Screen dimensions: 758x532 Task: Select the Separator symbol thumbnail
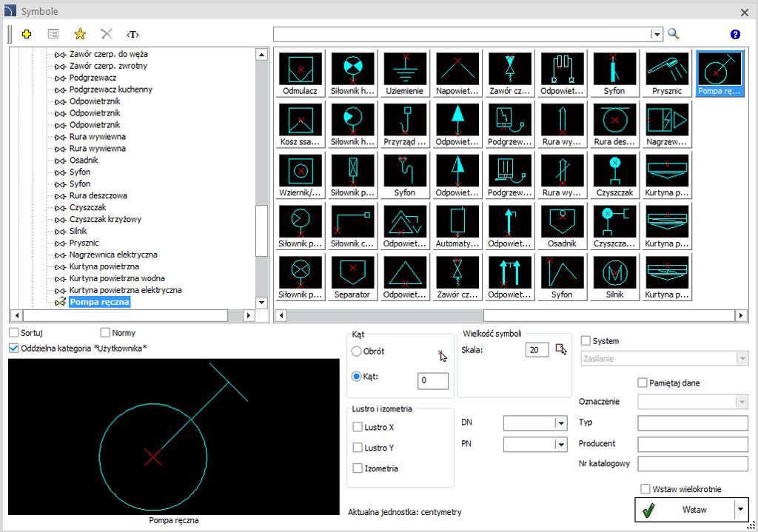352,277
